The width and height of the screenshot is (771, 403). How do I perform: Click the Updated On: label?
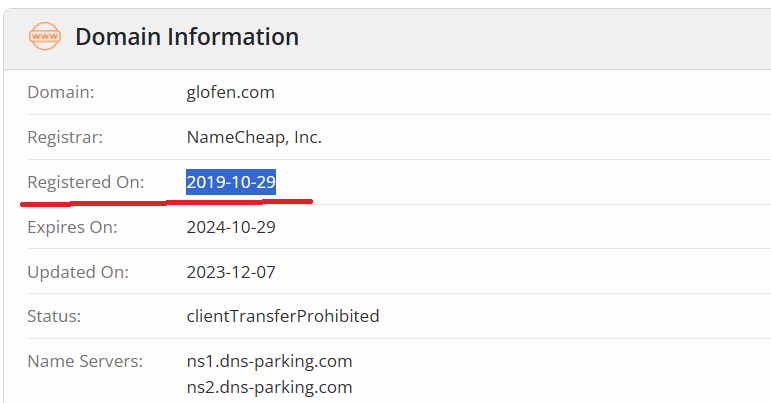click(77, 271)
